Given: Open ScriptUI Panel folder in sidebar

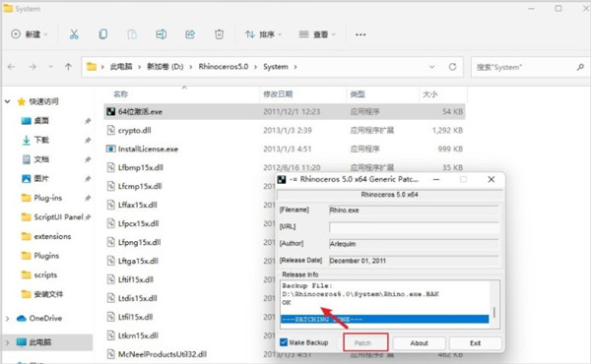Looking at the screenshot, I should click(58, 216).
